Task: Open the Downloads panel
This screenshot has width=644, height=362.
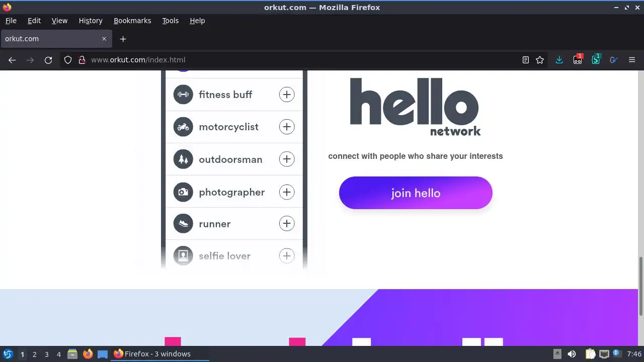Action: pos(559,60)
